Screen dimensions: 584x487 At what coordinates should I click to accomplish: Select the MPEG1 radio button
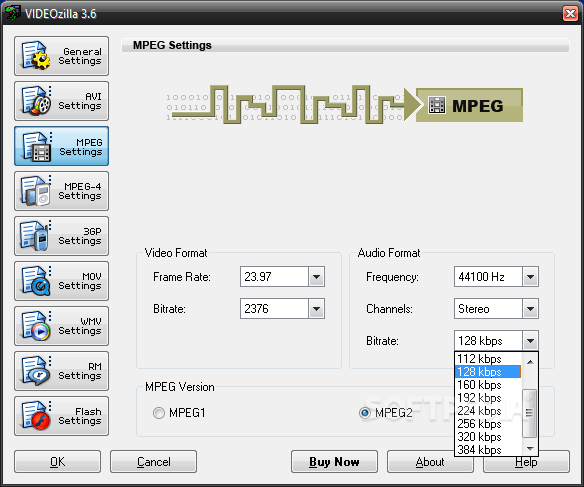(x=159, y=413)
